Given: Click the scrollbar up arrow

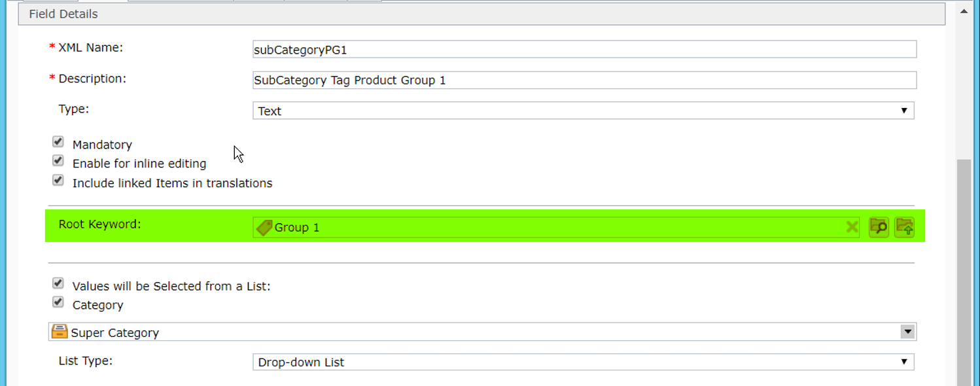Looking at the screenshot, I should pos(963,11).
